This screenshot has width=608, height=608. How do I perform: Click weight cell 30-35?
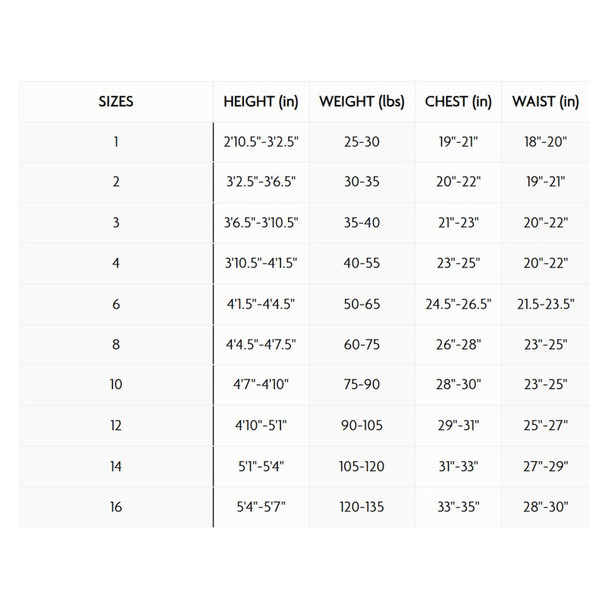(361, 182)
